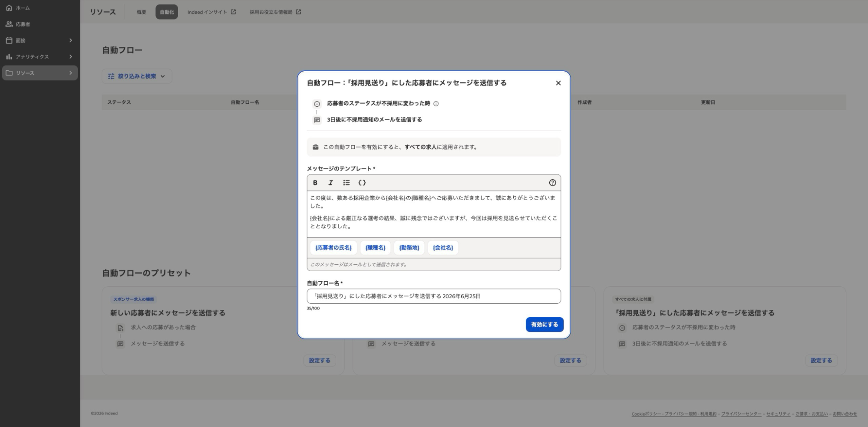Select the 自動化 tab
Image resolution: width=868 pixels, height=427 pixels.
pyautogui.click(x=167, y=12)
